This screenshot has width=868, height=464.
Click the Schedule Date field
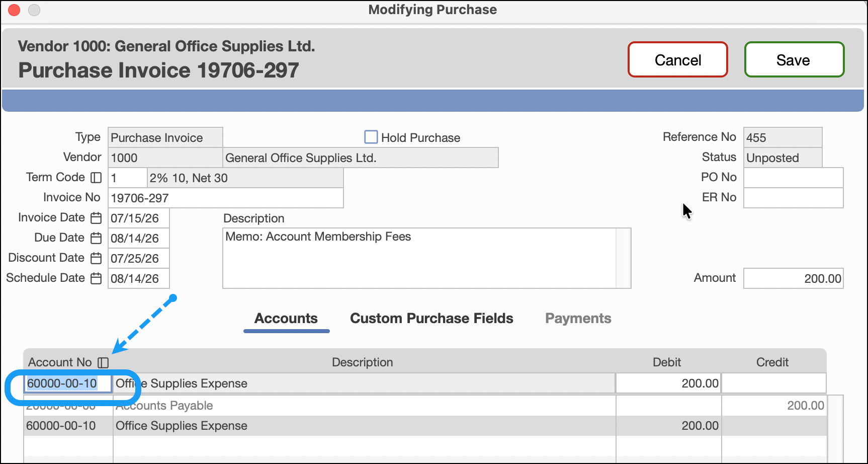(139, 278)
